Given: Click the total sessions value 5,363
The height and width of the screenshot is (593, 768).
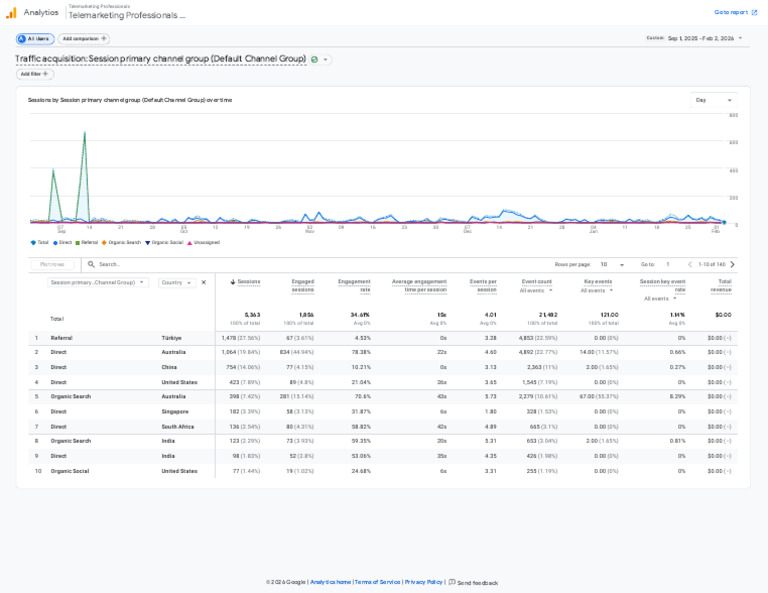Looking at the screenshot, I should coord(252,315).
